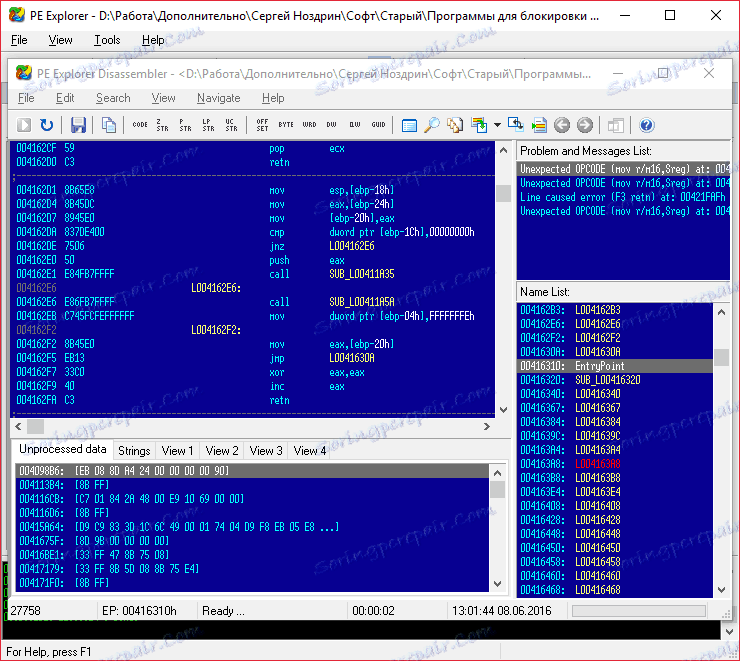Image resolution: width=740 pixels, height=661 pixels.
Task: Mark selection as WRD word
Action: (x=309, y=125)
